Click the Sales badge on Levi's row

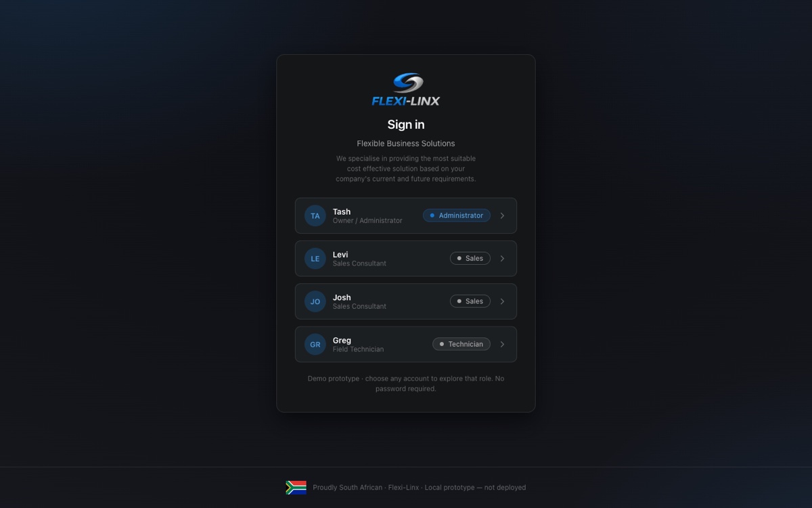tap(470, 258)
